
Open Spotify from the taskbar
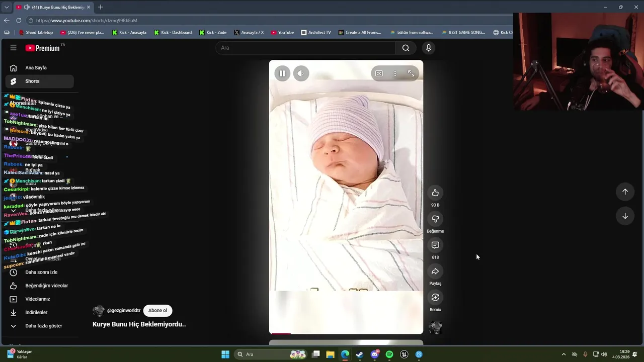[389, 354]
